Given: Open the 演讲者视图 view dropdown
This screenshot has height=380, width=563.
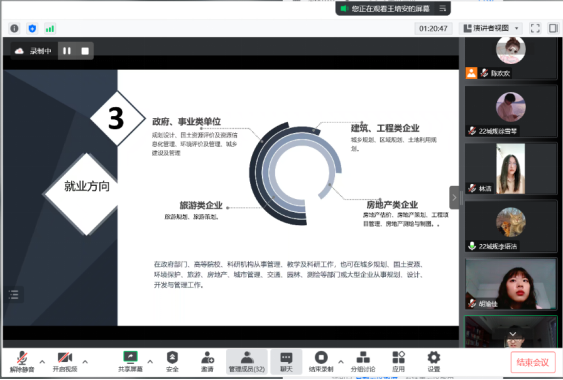Looking at the screenshot, I should pyautogui.click(x=491, y=28).
